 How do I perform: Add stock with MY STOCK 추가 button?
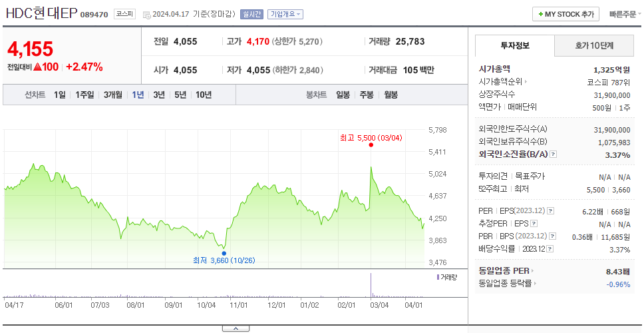click(x=566, y=14)
